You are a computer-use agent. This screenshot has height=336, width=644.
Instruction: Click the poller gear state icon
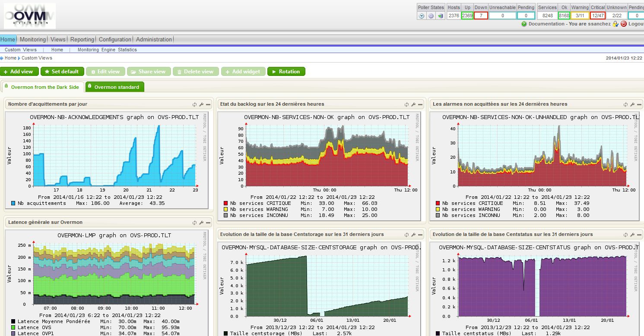[x=431, y=16]
